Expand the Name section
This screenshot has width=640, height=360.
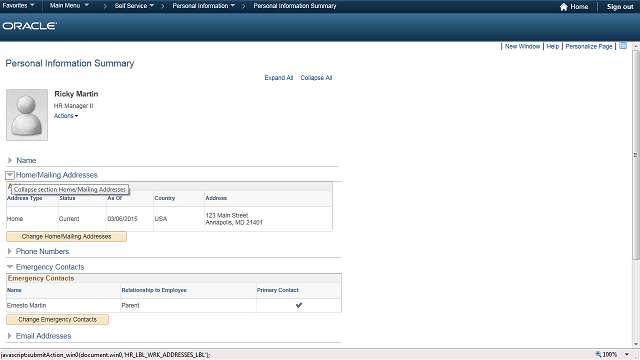click(x=10, y=160)
